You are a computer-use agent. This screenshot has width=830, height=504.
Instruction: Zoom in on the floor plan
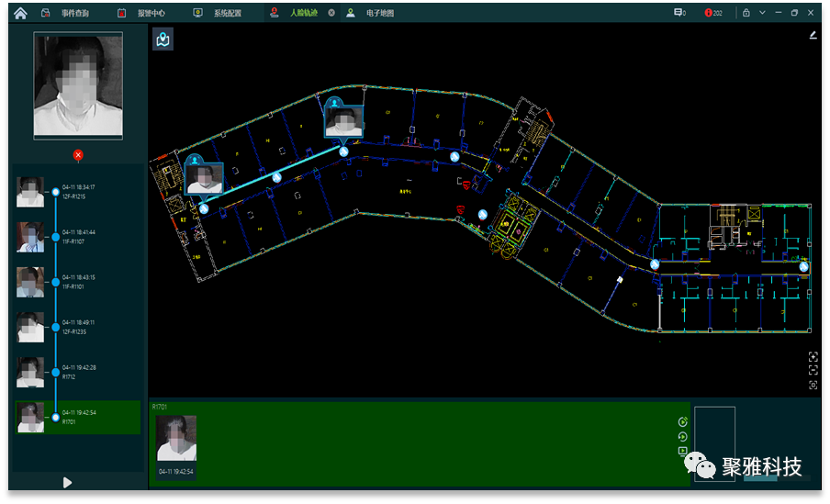813,356
